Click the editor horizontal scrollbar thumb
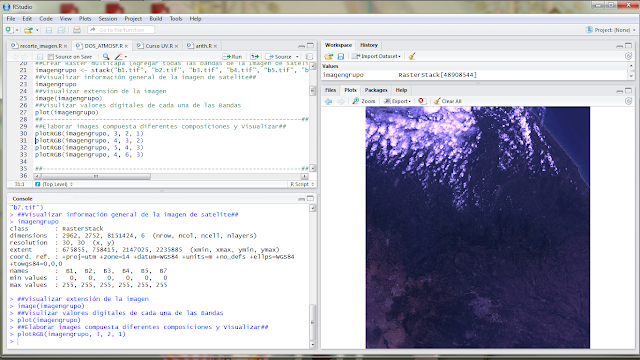640x360 pixels. click(x=96, y=176)
